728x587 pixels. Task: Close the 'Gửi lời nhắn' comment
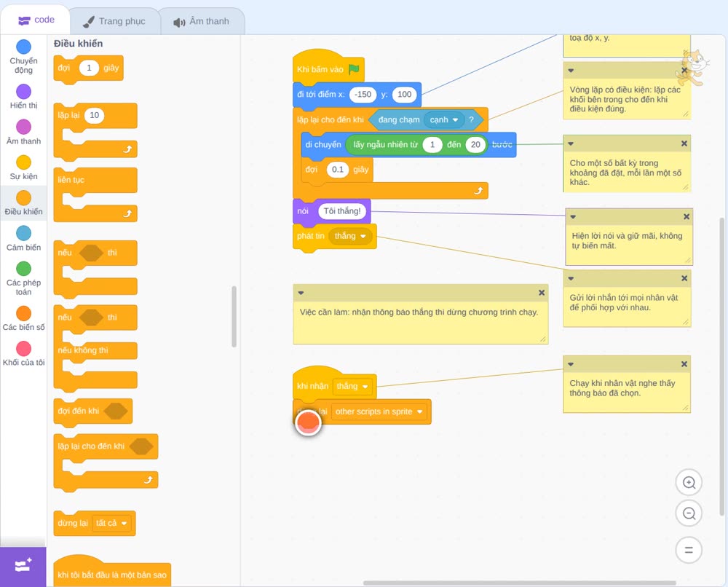684,278
